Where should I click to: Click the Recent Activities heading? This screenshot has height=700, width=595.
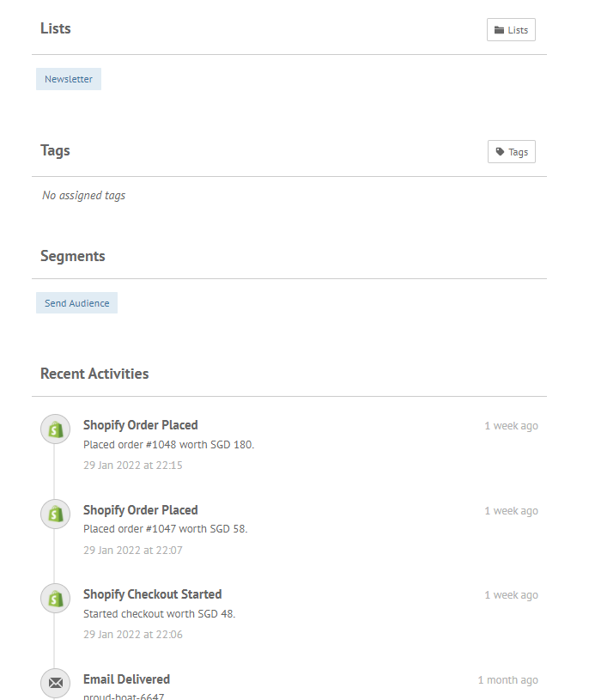[94, 374]
